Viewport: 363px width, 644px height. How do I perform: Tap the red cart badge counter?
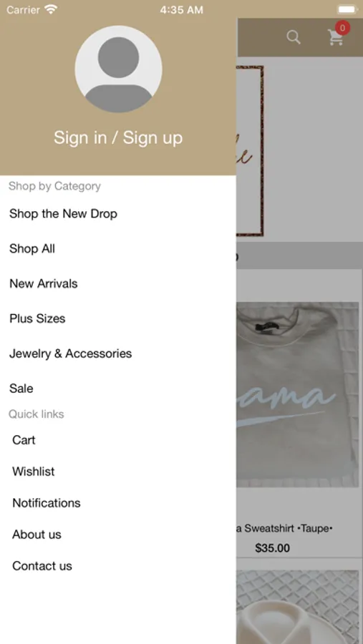(342, 29)
